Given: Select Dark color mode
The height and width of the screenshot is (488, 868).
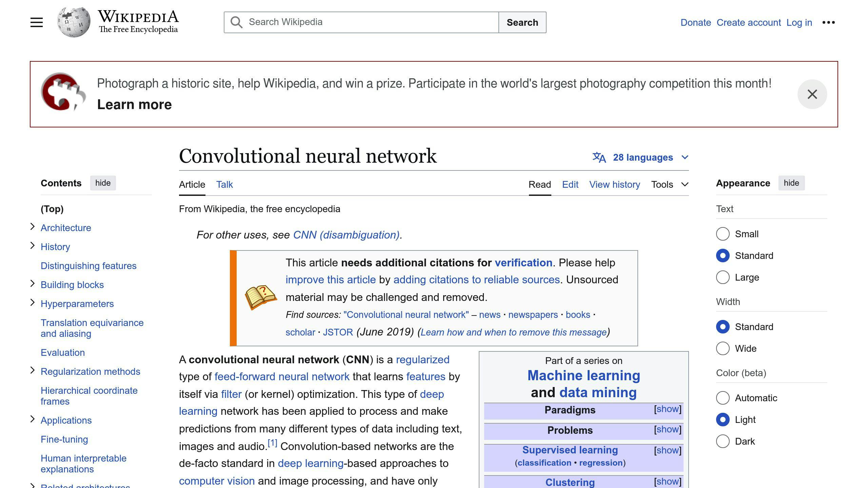Looking at the screenshot, I should click(723, 441).
